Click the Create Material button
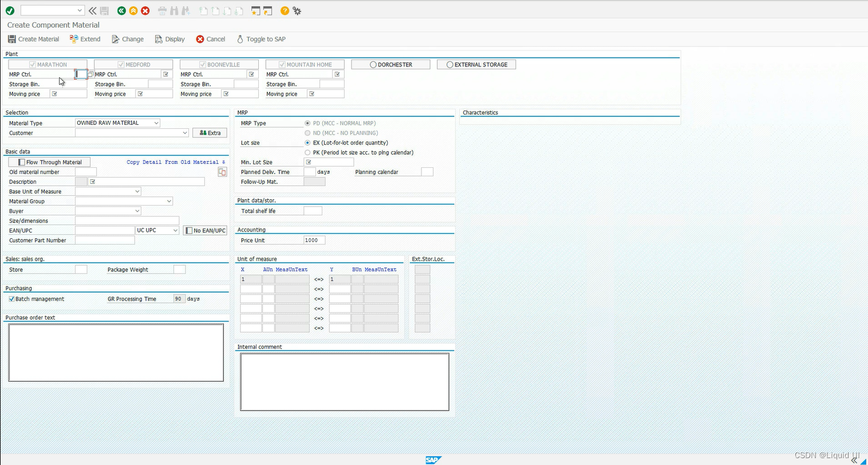Viewport: 868px width, 465px height. (x=33, y=39)
